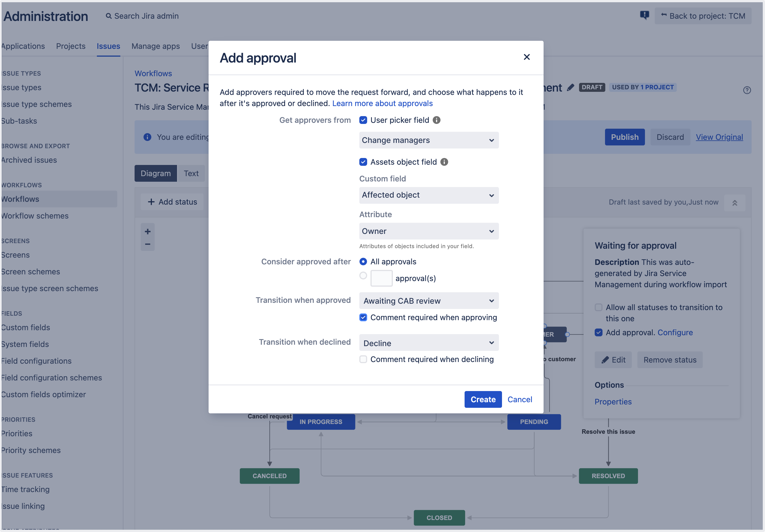Image resolution: width=765 pixels, height=532 pixels.
Task: Uncheck Assets object field checkbox
Action: (363, 162)
